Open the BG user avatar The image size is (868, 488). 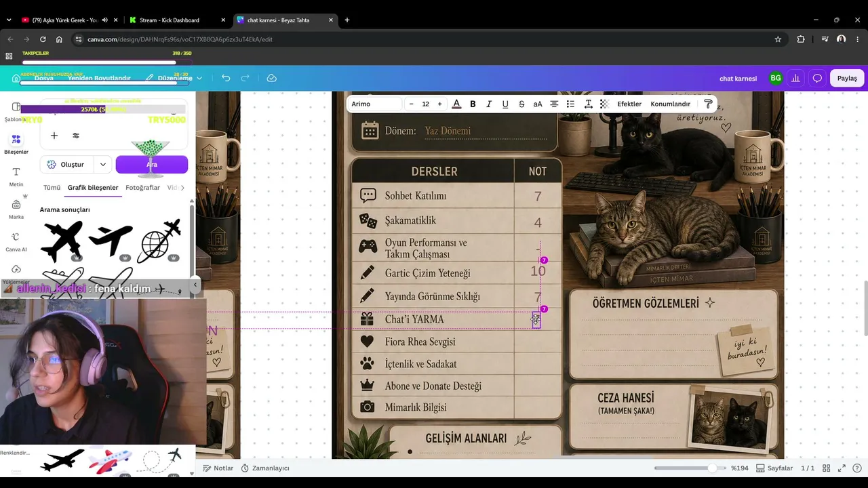pyautogui.click(x=775, y=78)
